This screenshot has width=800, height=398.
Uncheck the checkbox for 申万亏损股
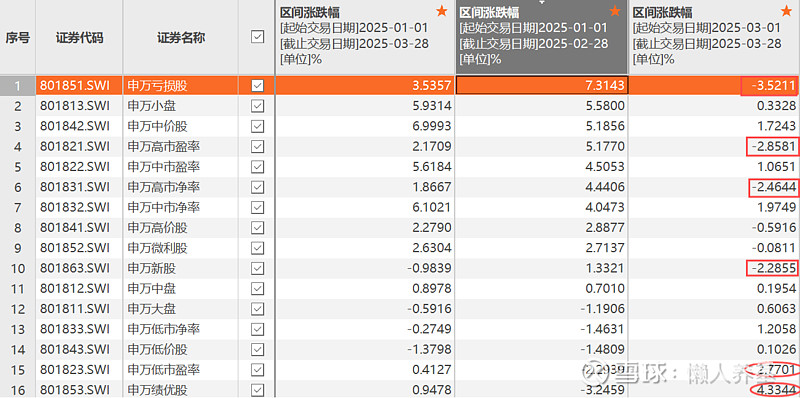point(258,86)
